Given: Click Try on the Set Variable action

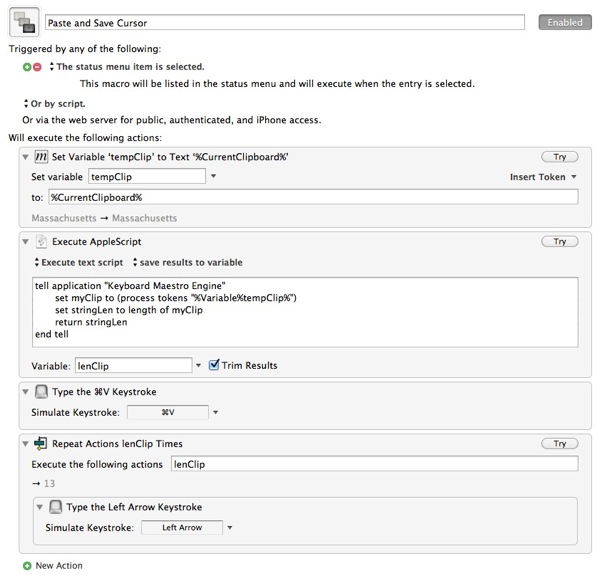Looking at the screenshot, I should pyautogui.click(x=559, y=157).
